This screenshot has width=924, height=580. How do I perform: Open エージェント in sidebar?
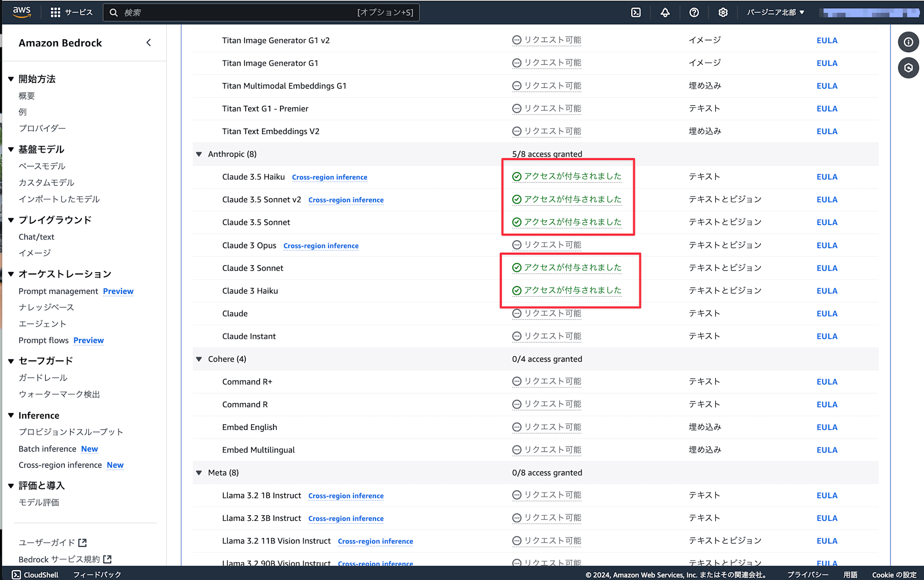(43, 324)
